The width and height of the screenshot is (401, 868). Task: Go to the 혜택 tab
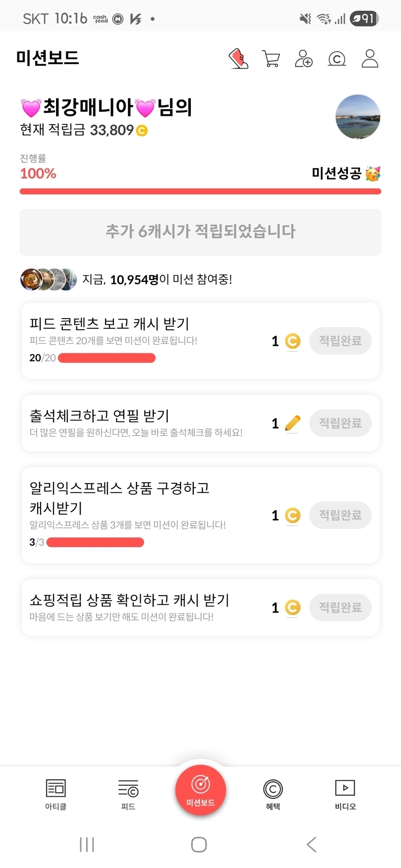click(x=273, y=794)
